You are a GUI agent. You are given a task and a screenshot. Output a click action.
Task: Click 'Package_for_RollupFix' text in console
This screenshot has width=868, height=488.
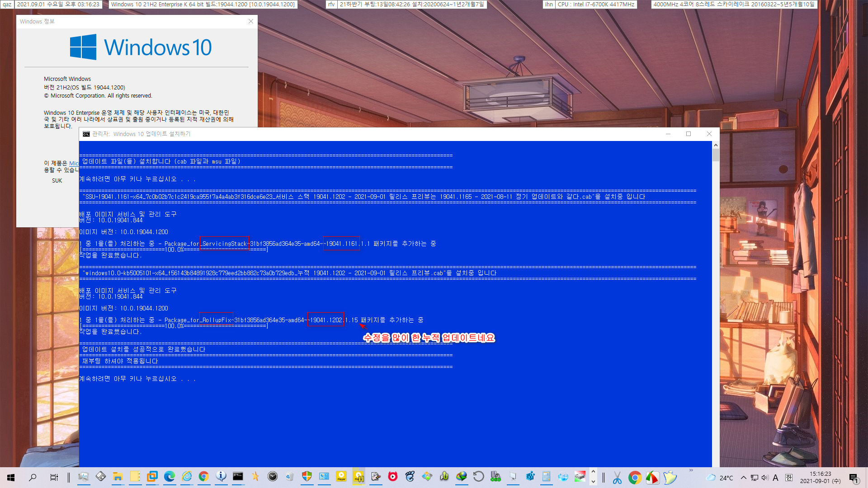pyautogui.click(x=198, y=320)
